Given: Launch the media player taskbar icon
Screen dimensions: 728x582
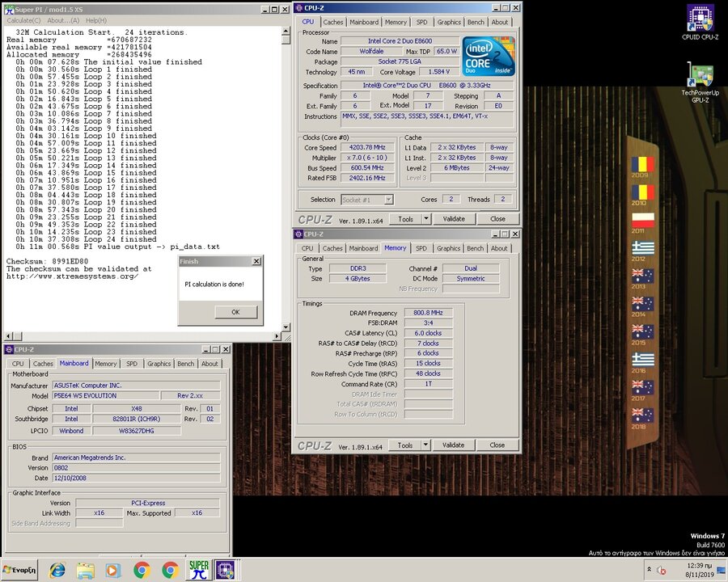Looking at the screenshot, I should (x=113, y=570).
